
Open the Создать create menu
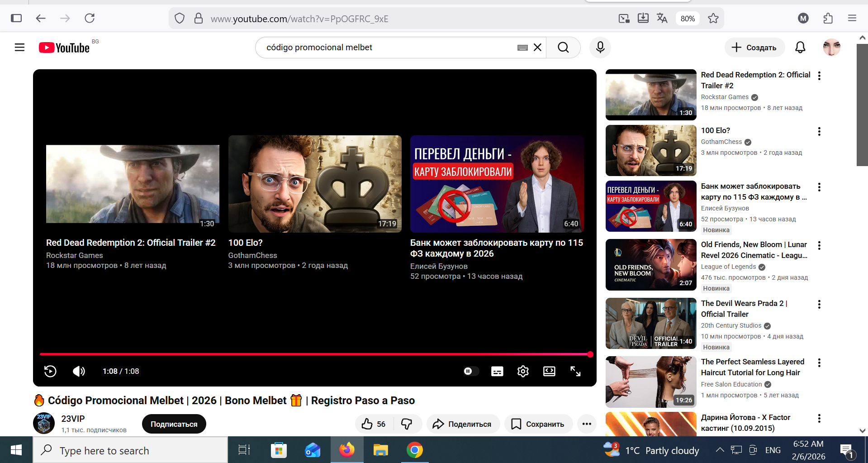[754, 48]
